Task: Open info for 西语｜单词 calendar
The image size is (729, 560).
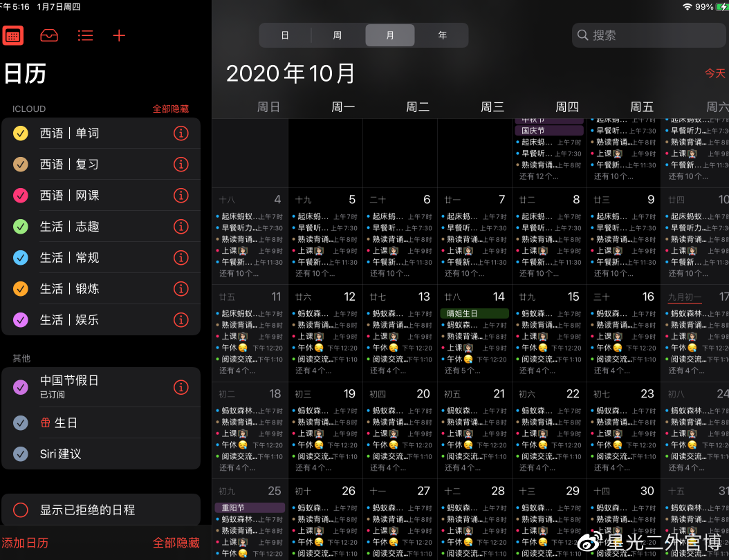Action: 181,133
